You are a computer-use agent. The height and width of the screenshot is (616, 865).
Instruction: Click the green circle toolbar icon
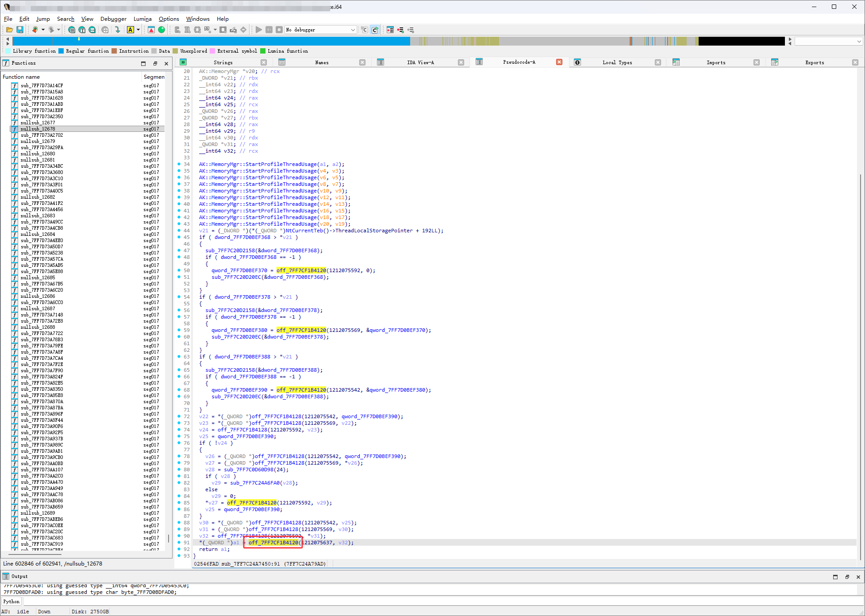click(x=161, y=30)
